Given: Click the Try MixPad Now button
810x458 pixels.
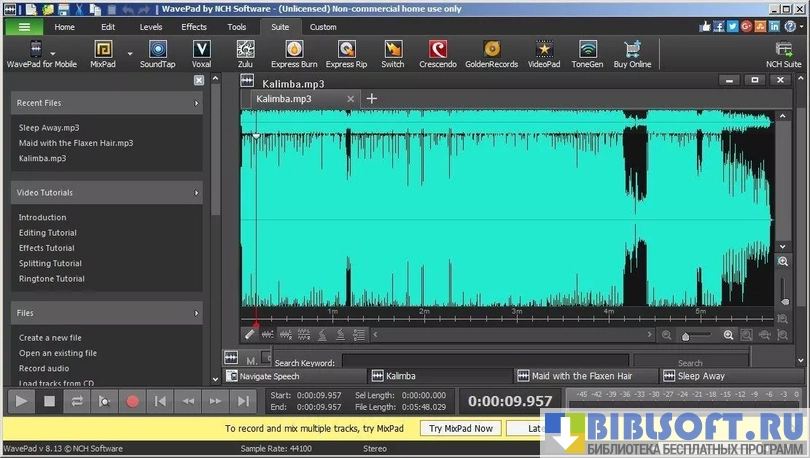Looking at the screenshot, I should 461,428.
